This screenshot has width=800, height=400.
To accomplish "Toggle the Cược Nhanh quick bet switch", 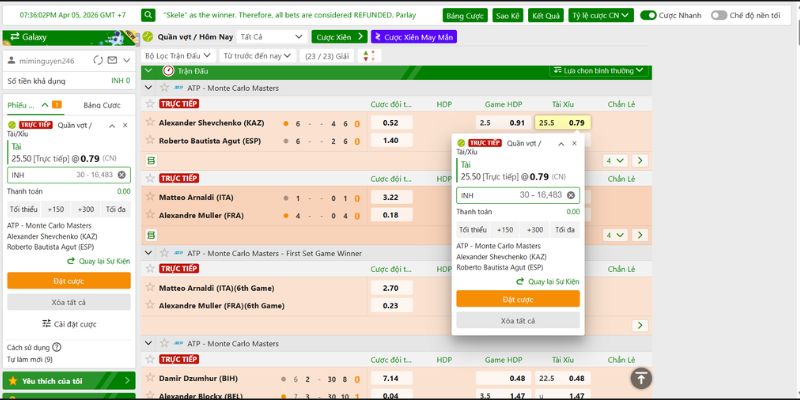I will [x=648, y=16].
